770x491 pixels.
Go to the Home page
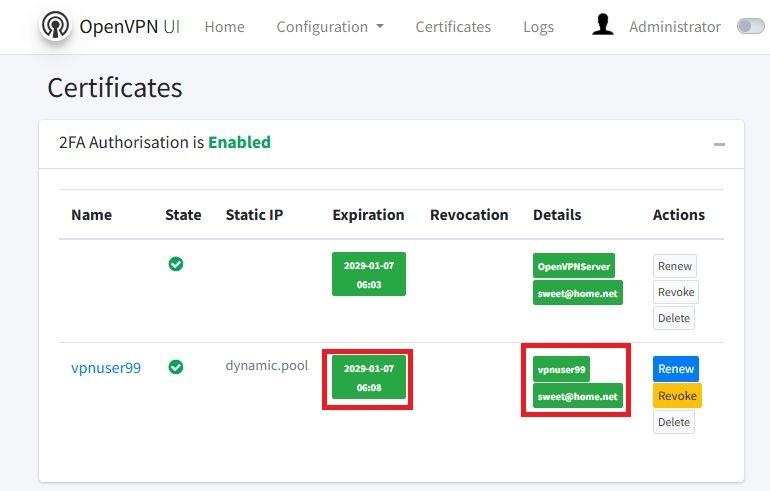coord(224,27)
